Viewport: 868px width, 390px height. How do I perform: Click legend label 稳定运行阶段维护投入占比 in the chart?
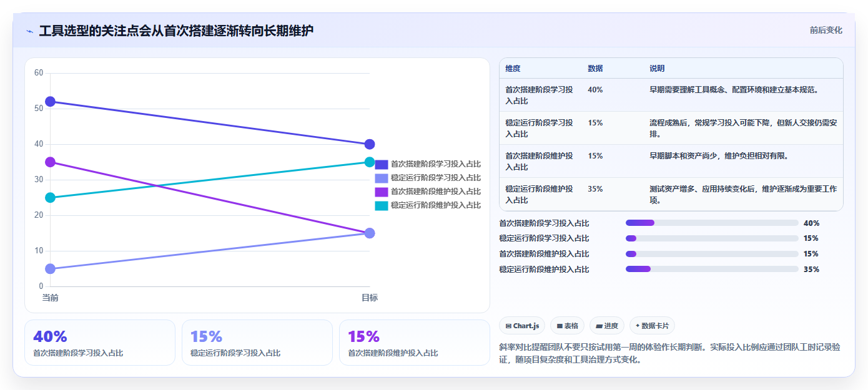[x=436, y=205]
